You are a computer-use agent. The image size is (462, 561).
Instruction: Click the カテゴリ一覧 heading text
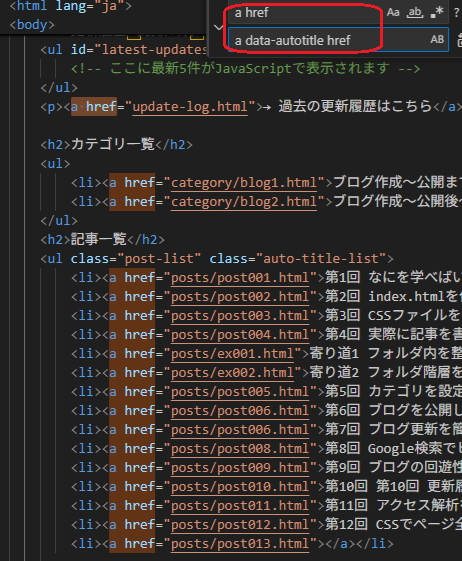click(112, 144)
